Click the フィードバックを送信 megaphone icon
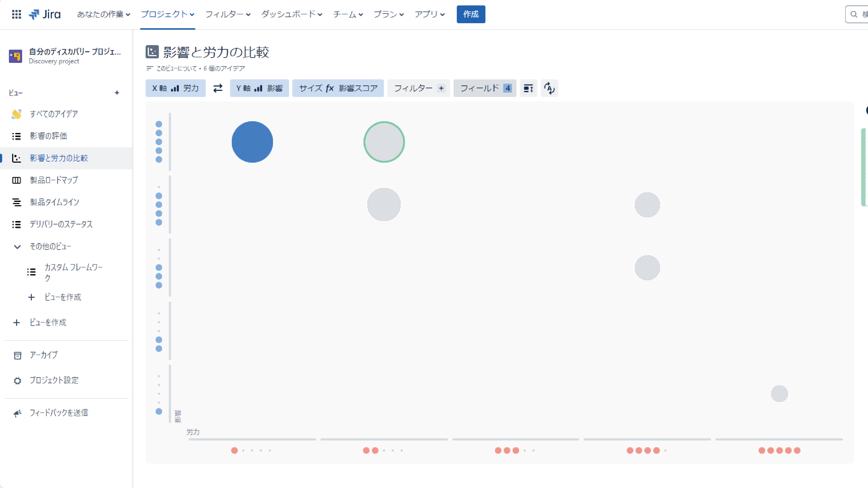 click(17, 413)
